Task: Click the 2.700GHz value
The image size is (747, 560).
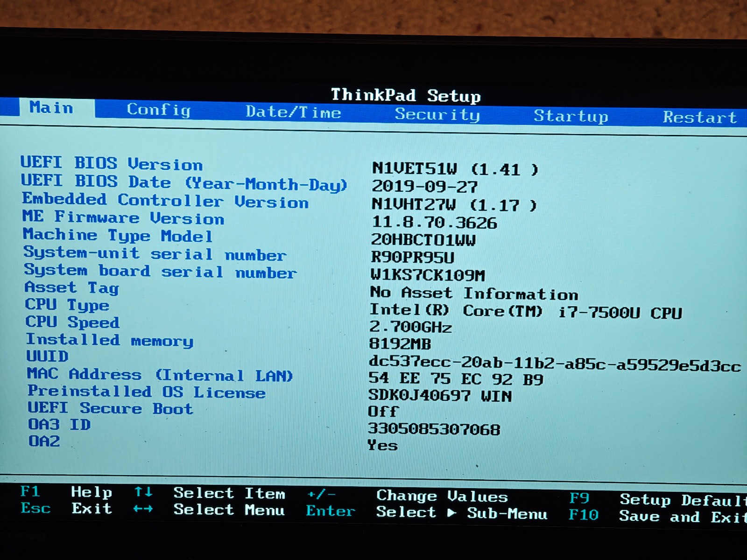Action: [410, 327]
